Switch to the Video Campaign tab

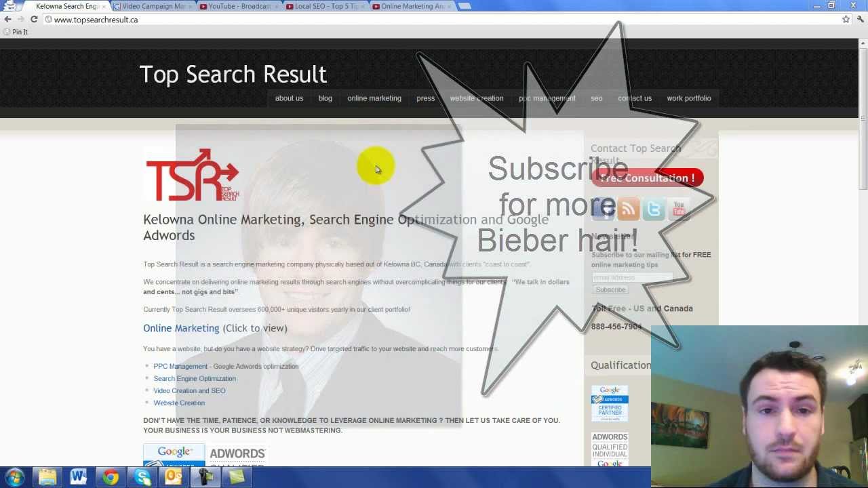tap(153, 6)
